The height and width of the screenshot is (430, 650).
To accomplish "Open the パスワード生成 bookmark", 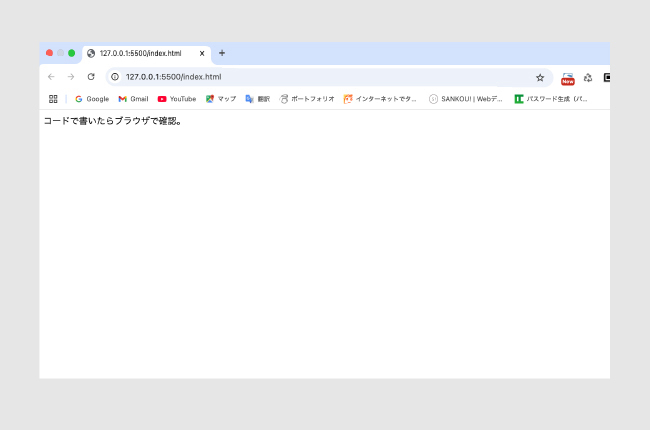I will pos(551,99).
